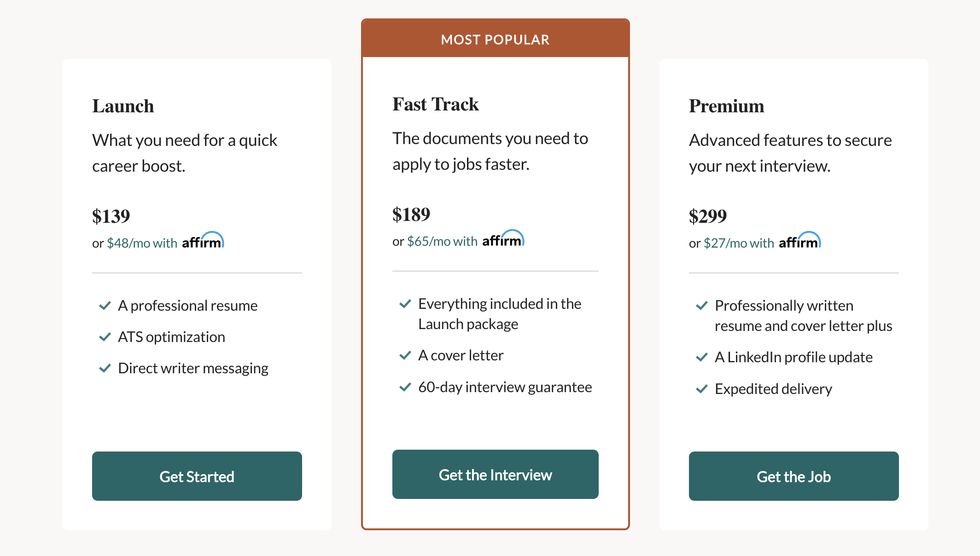980x556 pixels.
Task: Open the $48/mo Affirm financing link
Action: pyautogui.click(x=142, y=243)
